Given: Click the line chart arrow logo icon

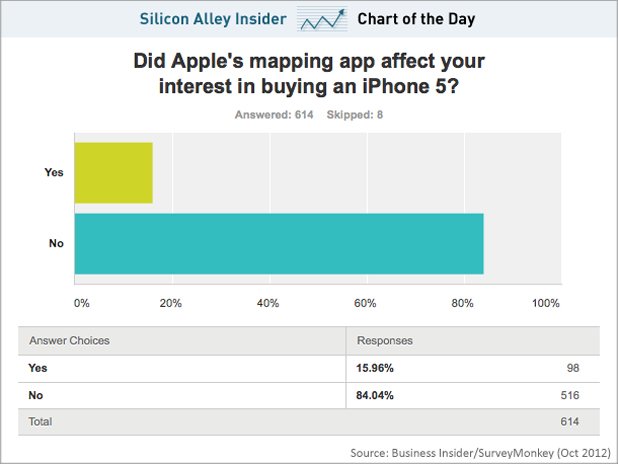Looking at the screenshot, I should (x=322, y=19).
